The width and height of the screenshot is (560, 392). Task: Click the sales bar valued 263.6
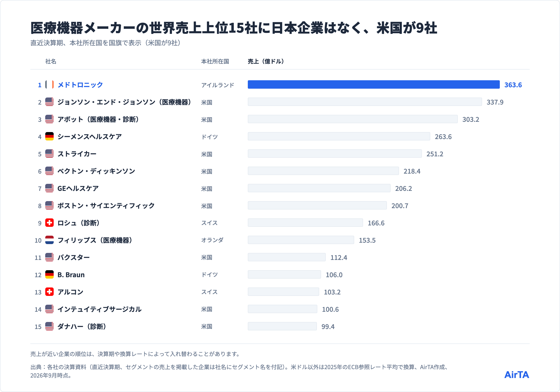tap(339, 136)
